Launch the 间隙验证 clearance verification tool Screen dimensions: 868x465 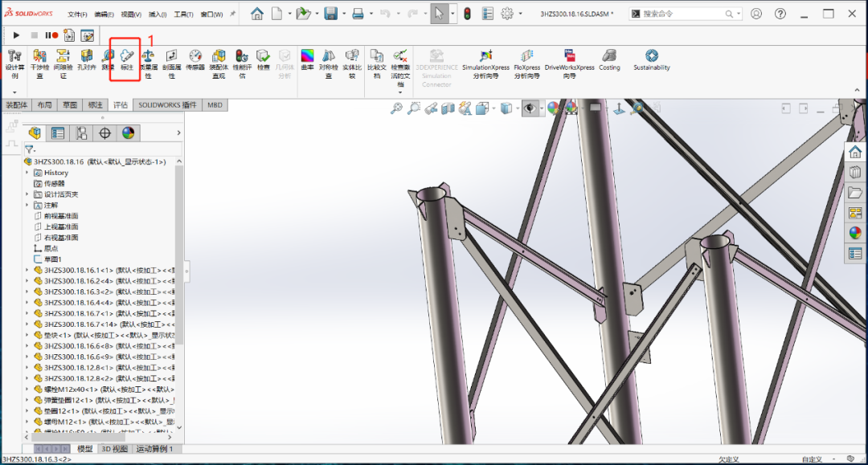[x=63, y=63]
